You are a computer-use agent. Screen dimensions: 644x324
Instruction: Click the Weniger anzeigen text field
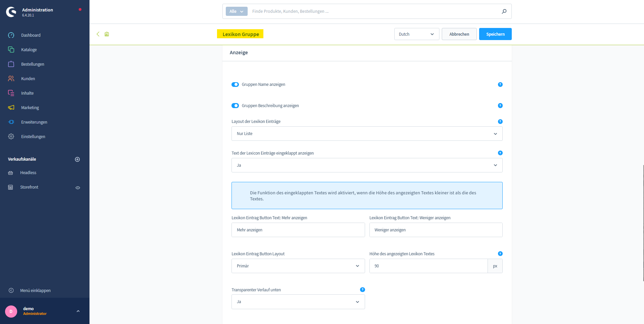(x=436, y=230)
